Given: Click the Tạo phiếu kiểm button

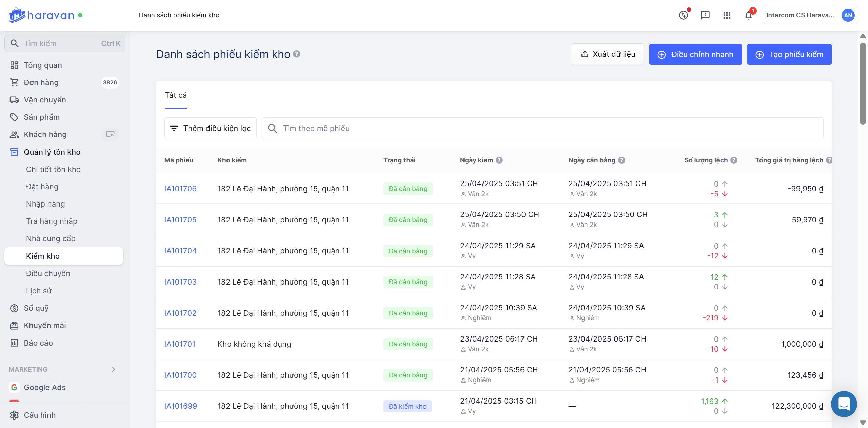Looking at the screenshot, I should pos(789,54).
